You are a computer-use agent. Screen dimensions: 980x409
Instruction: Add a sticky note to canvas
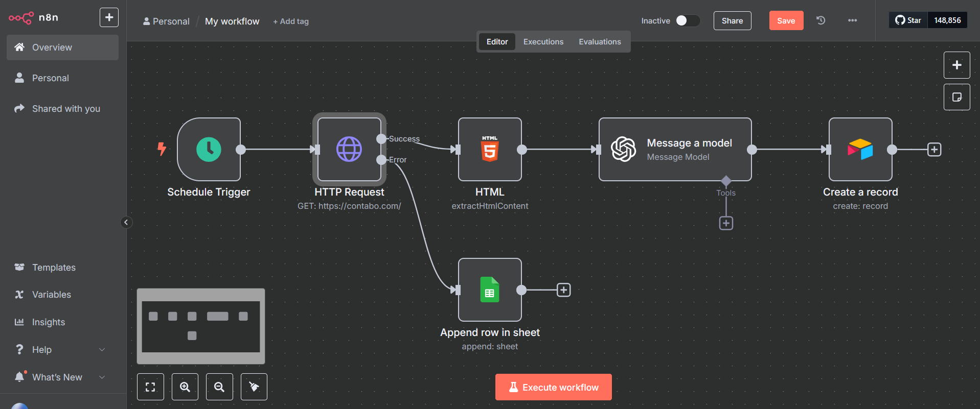pyautogui.click(x=956, y=97)
